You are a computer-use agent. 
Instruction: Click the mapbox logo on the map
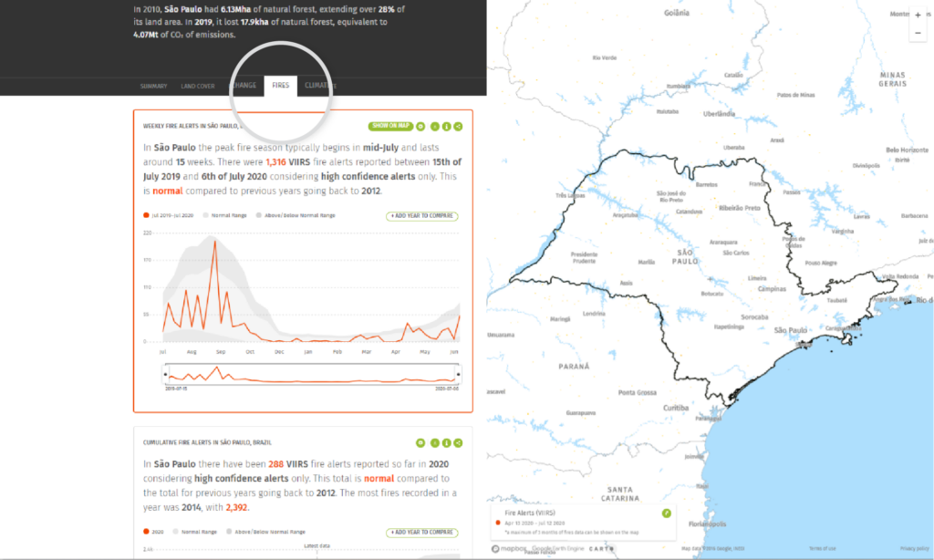pos(509,549)
